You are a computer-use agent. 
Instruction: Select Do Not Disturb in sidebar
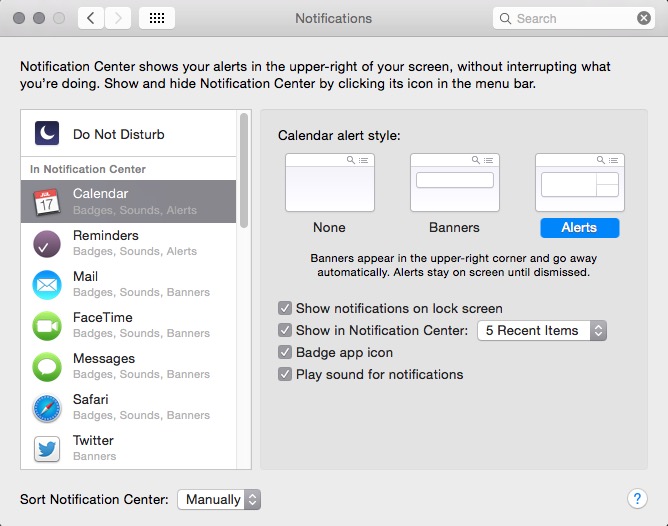[x=128, y=134]
